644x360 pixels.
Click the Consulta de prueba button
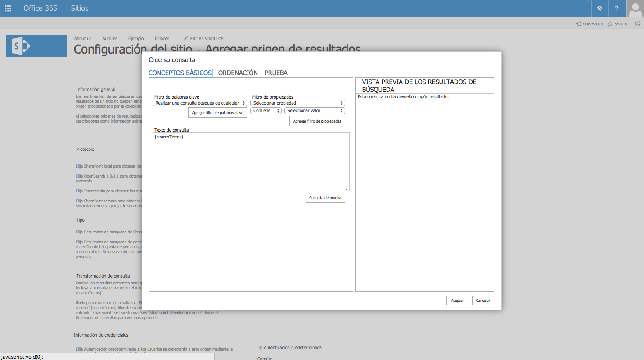[325, 197]
